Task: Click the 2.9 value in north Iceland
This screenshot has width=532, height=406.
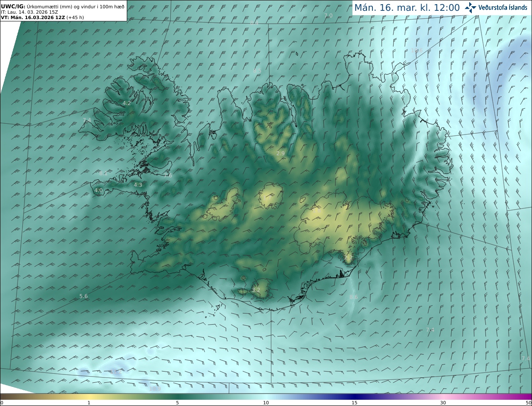Action: 281,153
